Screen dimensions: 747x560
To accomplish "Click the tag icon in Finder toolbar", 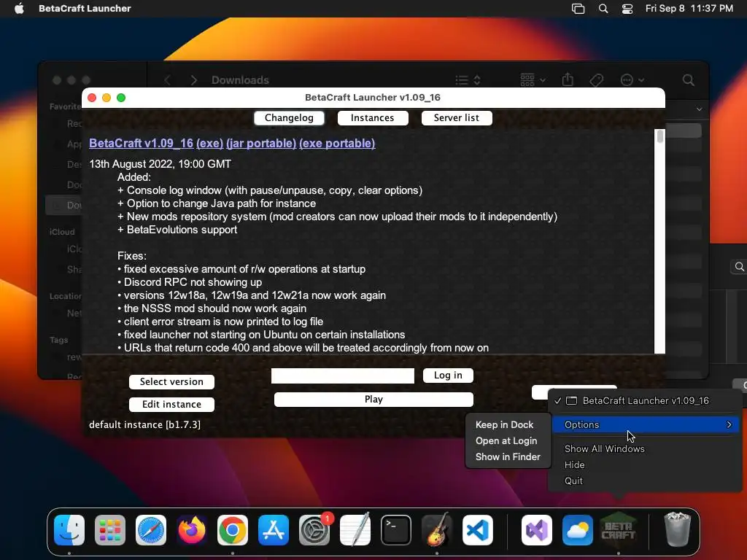I will (x=597, y=80).
